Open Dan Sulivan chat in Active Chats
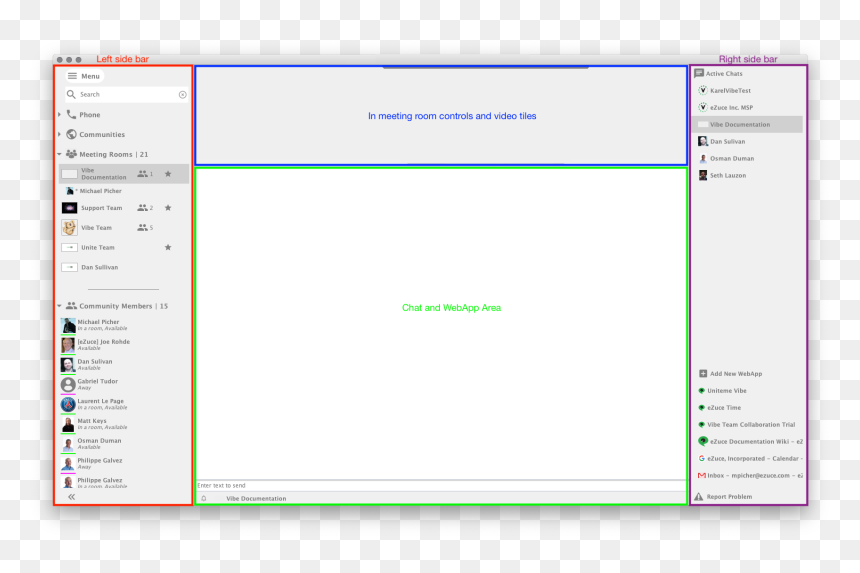 click(727, 141)
